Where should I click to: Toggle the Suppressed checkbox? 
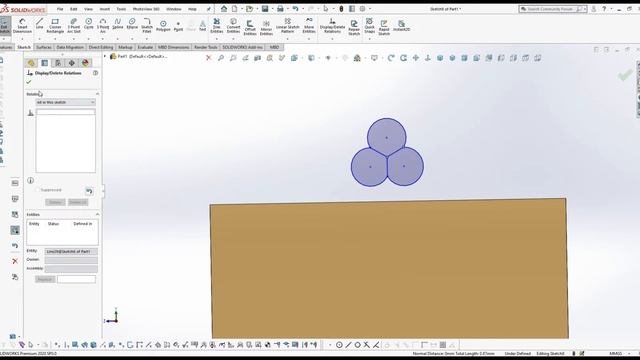point(38,190)
